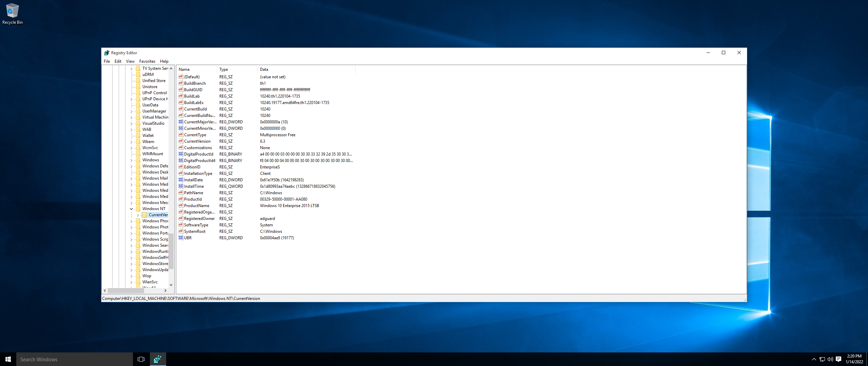This screenshot has width=868, height=366.
Task: Select the BuildLabEx value name
Action: [194, 102]
